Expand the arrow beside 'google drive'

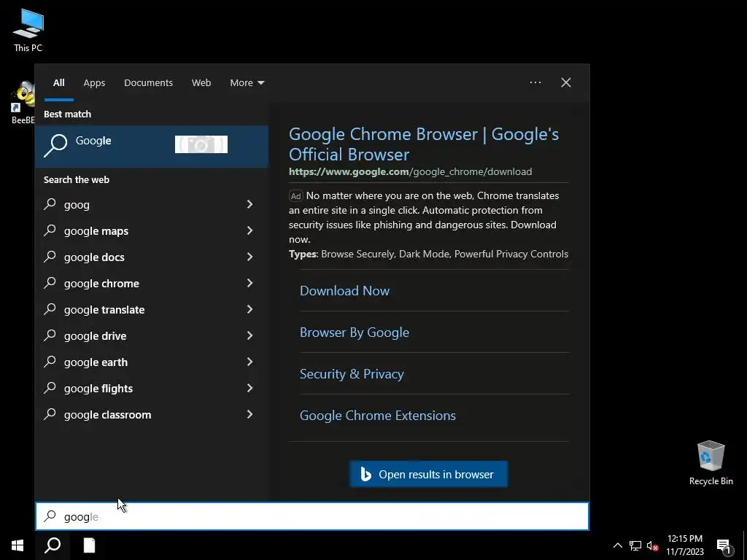(x=249, y=335)
